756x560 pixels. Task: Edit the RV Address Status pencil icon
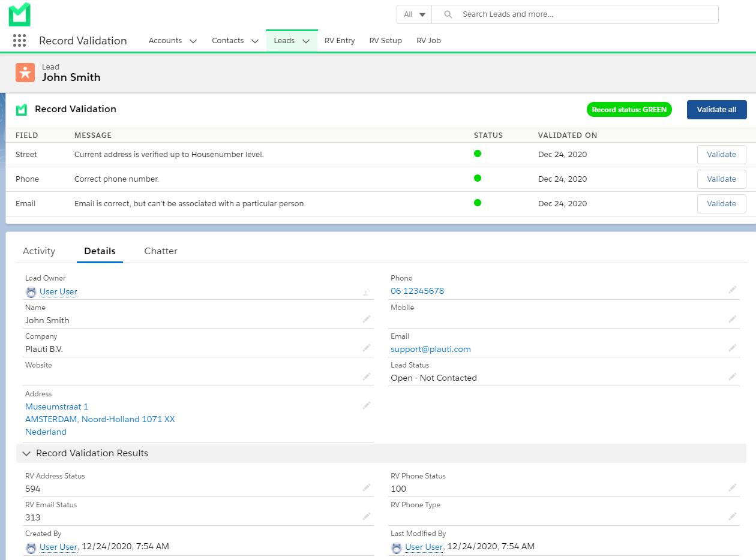(367, 487)
